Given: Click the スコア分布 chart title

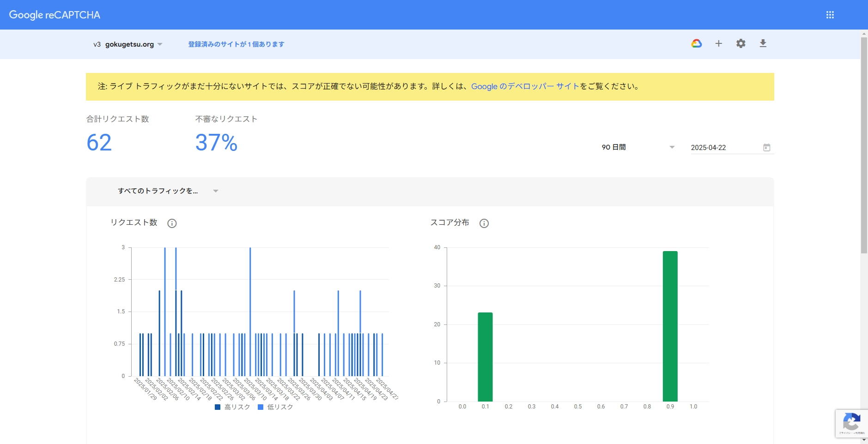Looking at the screenshot, I should pos(450,222).
